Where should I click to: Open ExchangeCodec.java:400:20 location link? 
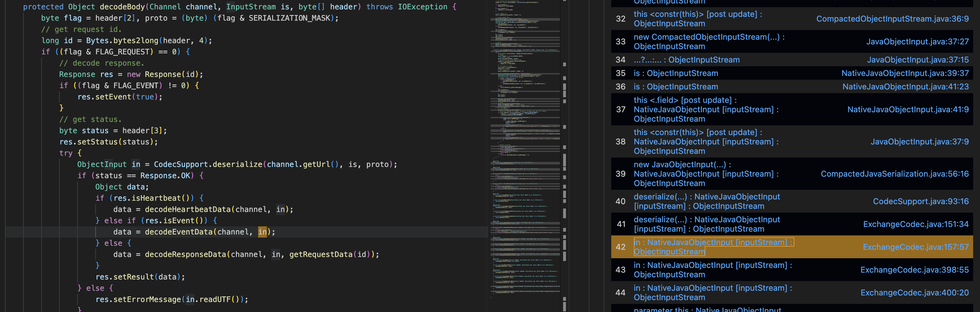click(x=915, y=293)
